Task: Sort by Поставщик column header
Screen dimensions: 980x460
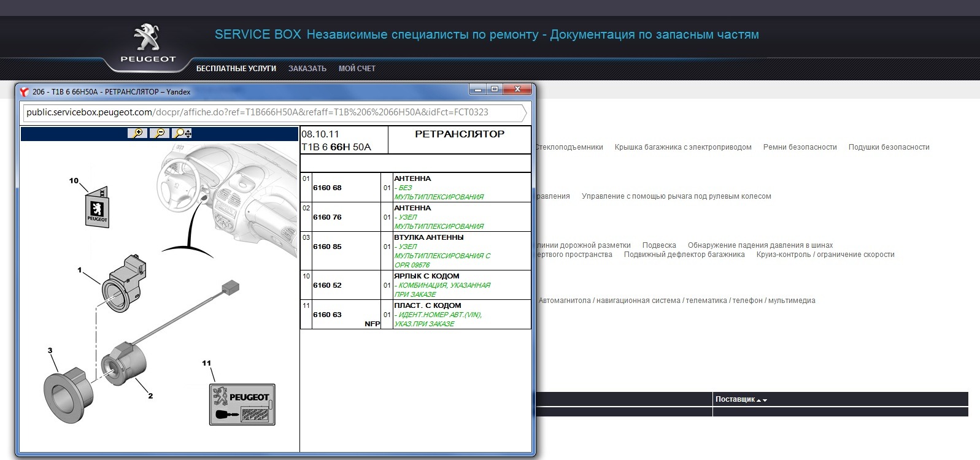Action: (735, 399)
